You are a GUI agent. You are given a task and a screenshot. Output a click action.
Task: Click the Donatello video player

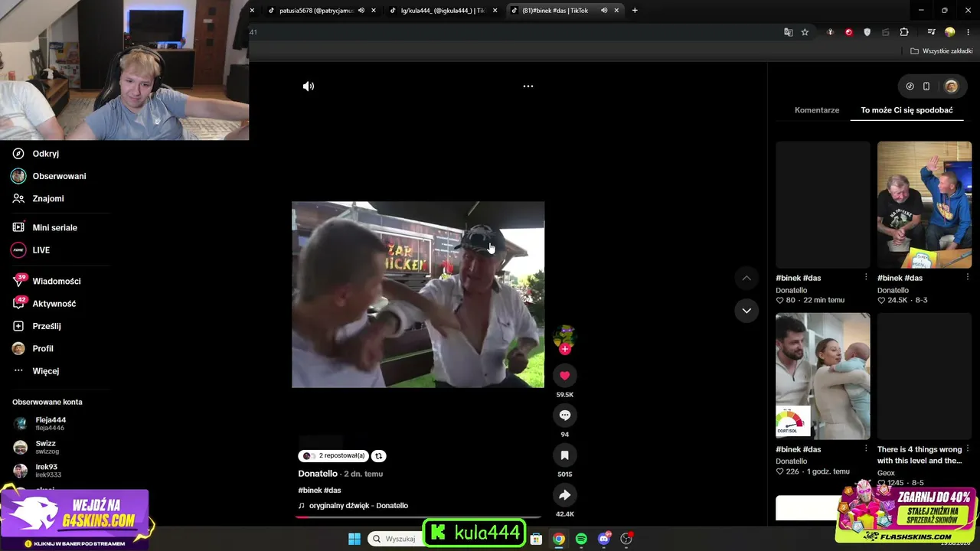418,295
